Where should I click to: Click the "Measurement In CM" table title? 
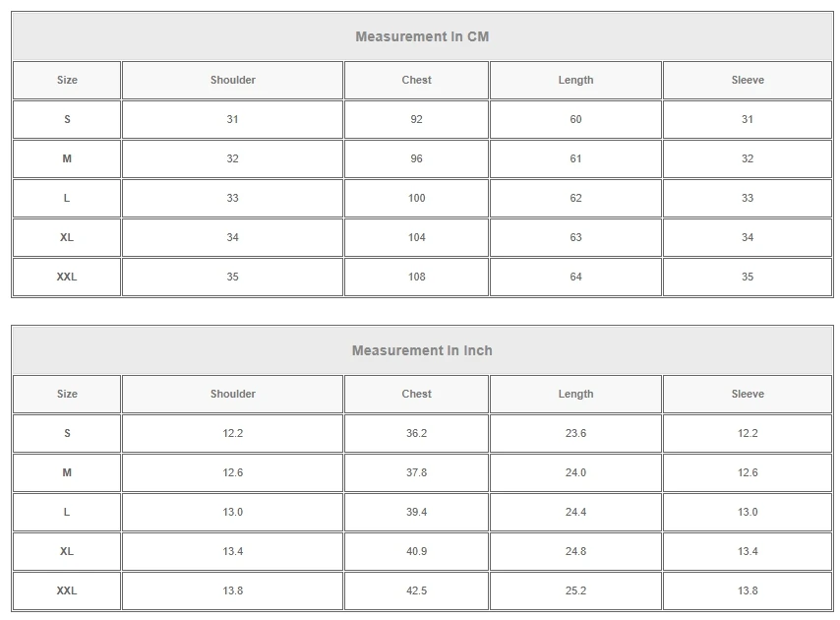point(422,36)
